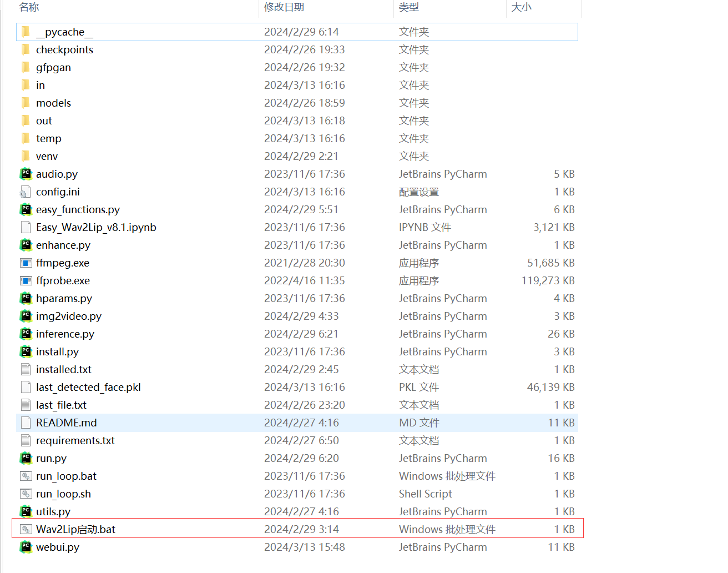Viewport: 728px width, 573px height.
Task: Select the run_loop.sh file name
Action: (x=64, y=494)
